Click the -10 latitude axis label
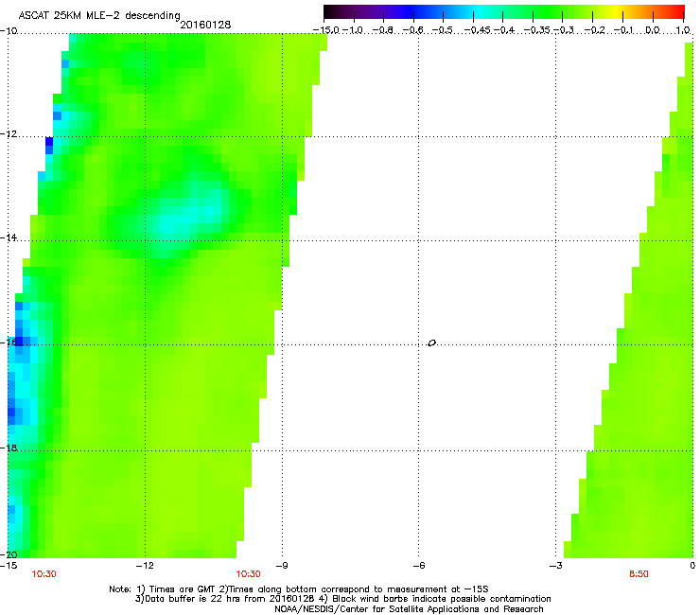700x615 pixels. tap(9, 31)
